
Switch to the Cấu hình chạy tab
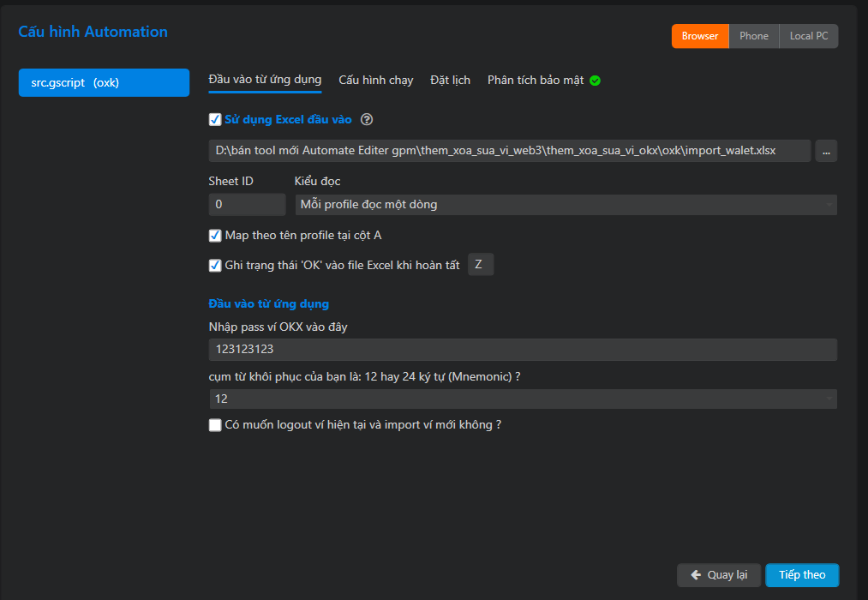click(375, 80)
